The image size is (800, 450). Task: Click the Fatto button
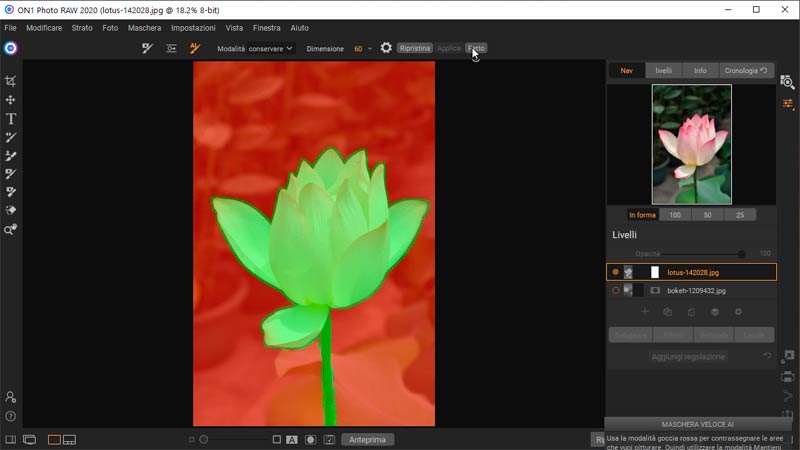pyautogui.click(x=476, y=48)
